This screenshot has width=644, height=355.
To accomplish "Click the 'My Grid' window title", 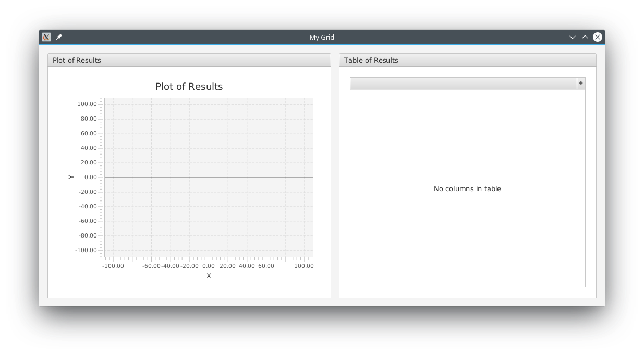I will (322, 37).
